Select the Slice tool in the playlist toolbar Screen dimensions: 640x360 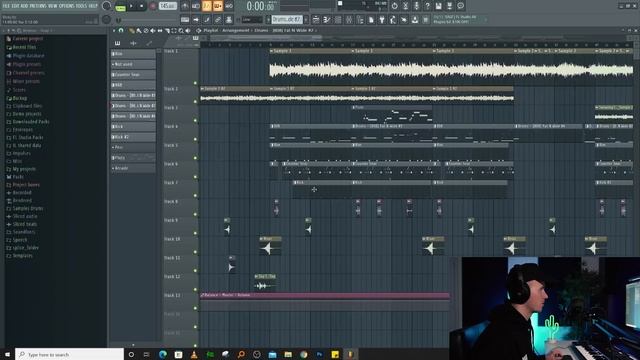[x=167, y=31]
